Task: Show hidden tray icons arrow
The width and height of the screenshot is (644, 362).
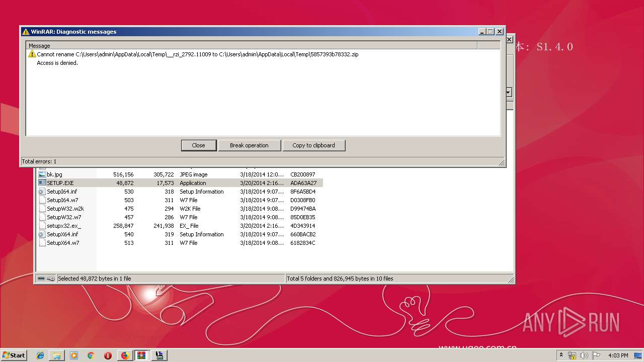Action: [561, 355]
